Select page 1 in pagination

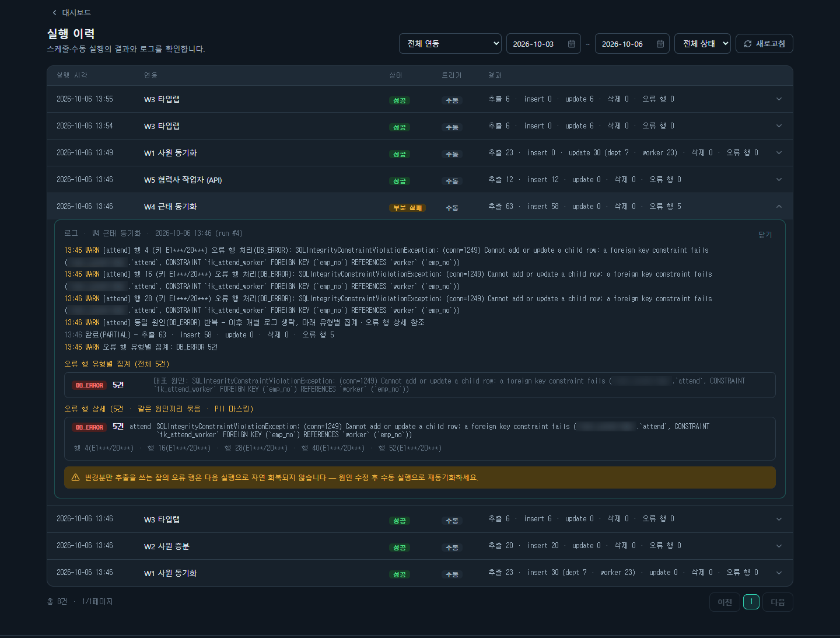point(751,602)
